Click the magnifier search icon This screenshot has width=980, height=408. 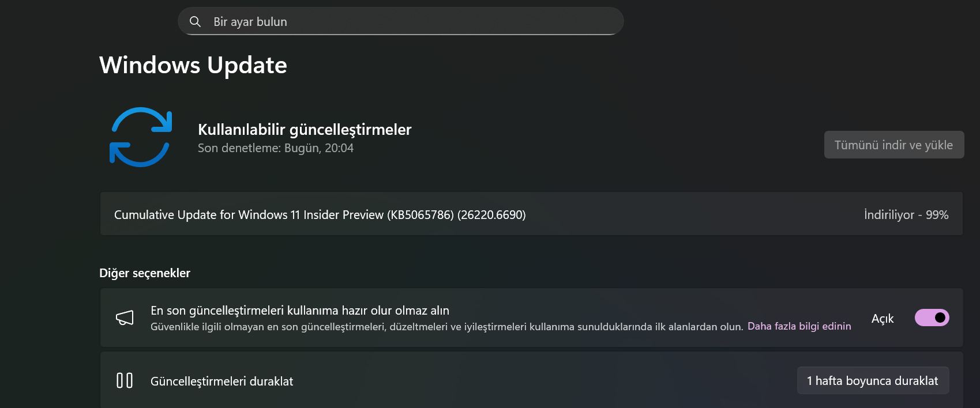pos(196,22)
